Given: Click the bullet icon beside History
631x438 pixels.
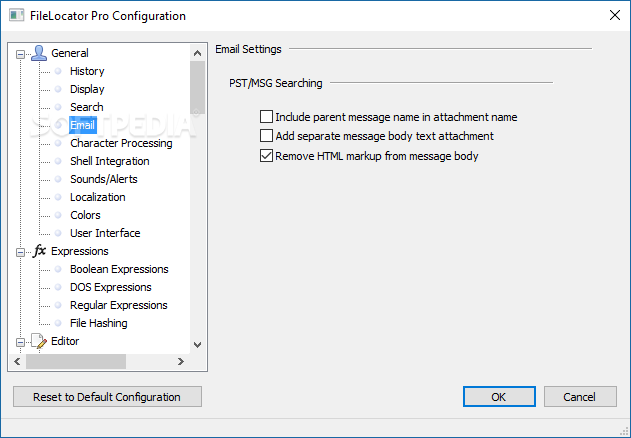Looking at the screenshot, I should [x=58, y=71].
